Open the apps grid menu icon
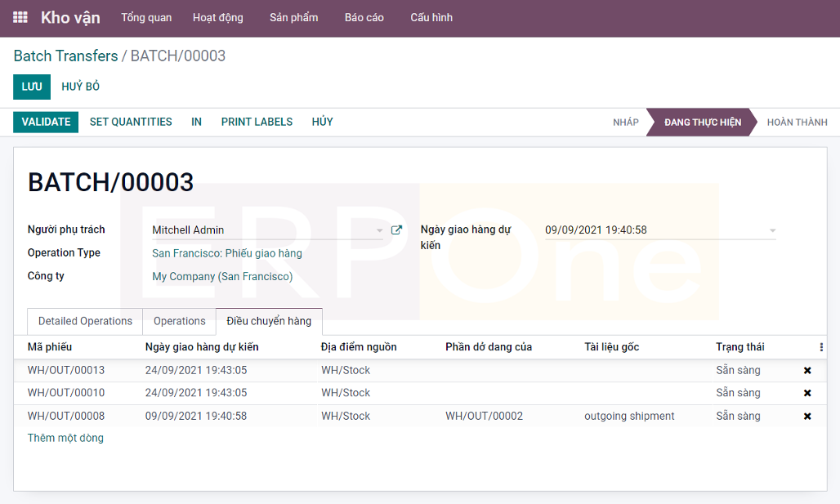 20,17
